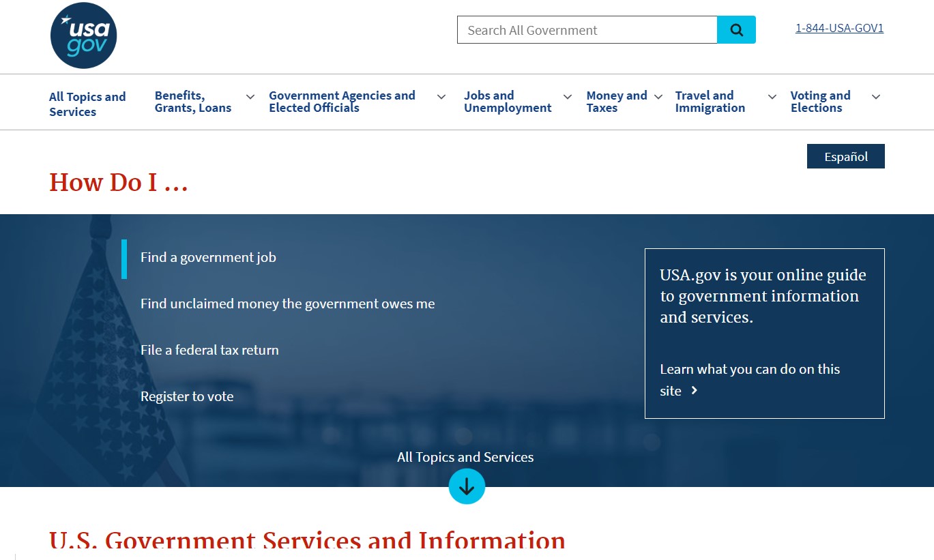Screen dimensions: 934x560
Task: Select Find a government job link
Action: pyautogui.click(x=208, y=258)
